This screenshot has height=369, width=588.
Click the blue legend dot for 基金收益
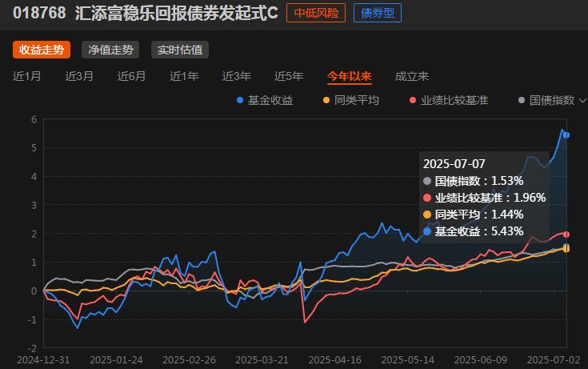pyautogui.click(x=240, y=100)
